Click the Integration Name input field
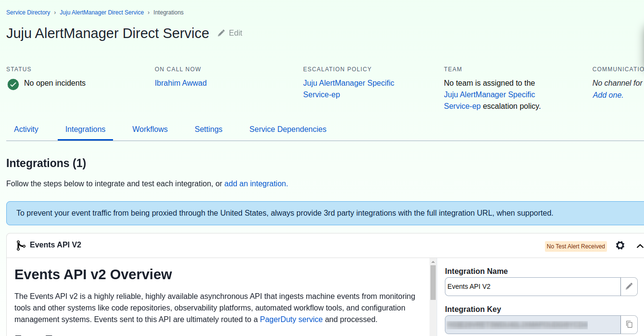Image resolution: width=644 pixels, height=336 pixels. pos(532,286)
